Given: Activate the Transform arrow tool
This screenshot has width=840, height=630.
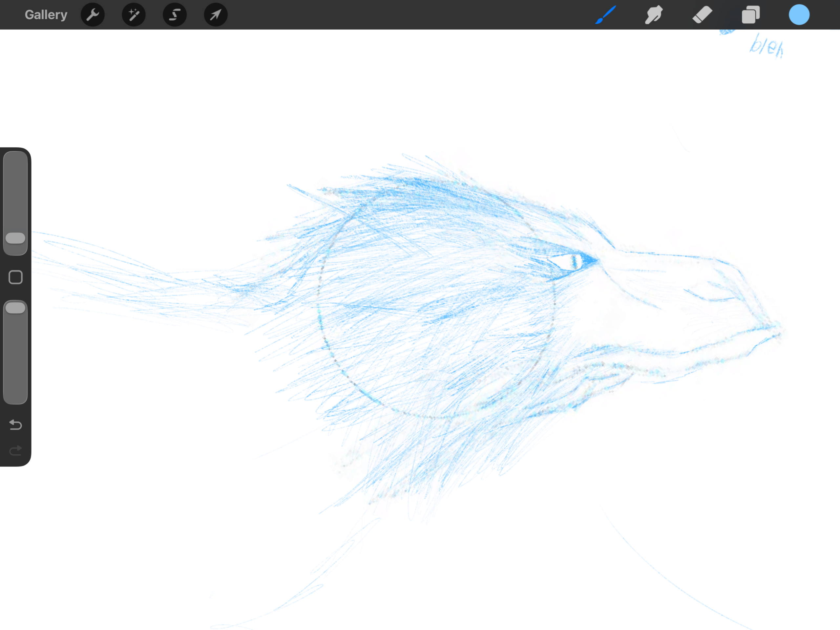Looking at the screenshot, I should [x=216, y=15].
